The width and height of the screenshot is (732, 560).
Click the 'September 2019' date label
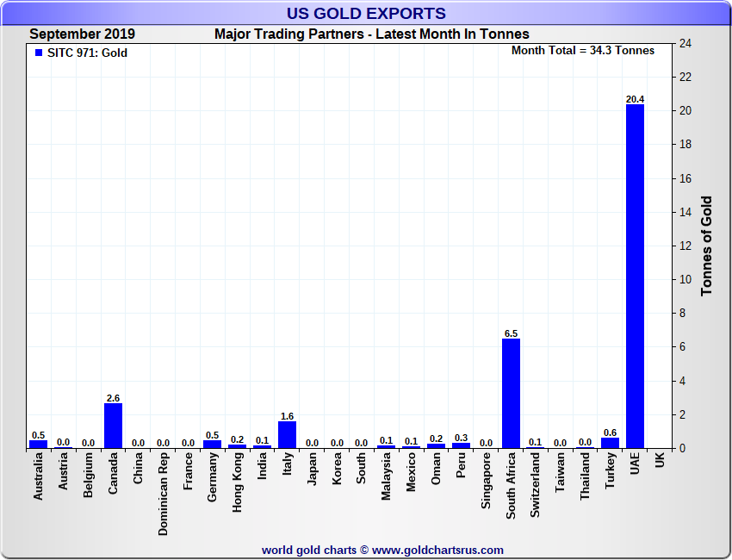(x=82, y=34)
